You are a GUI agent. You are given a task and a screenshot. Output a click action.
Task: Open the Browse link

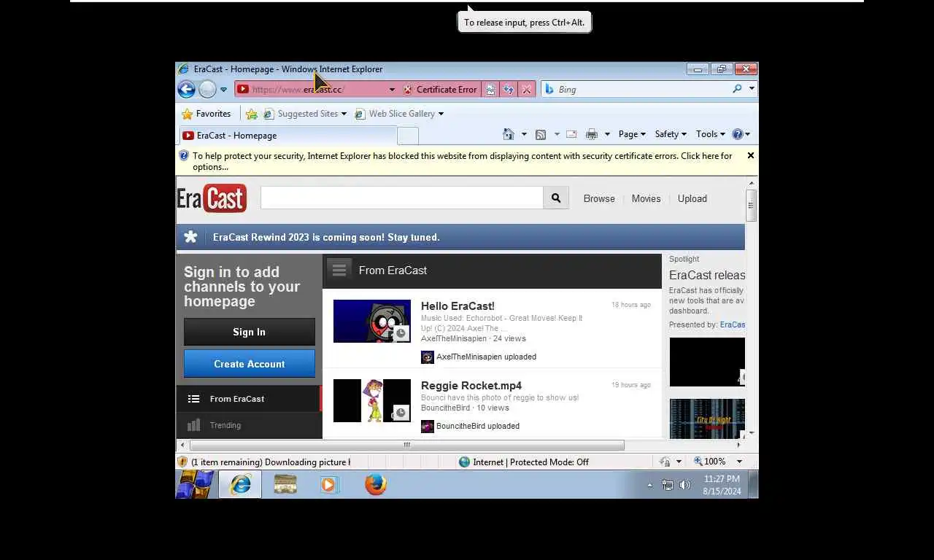coord(599,198)
